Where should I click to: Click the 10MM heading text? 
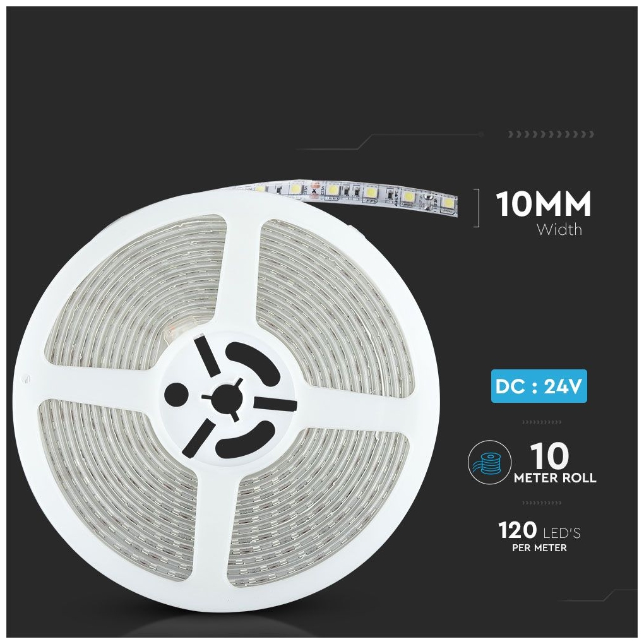pyautogui.click(x=544, y=204)
